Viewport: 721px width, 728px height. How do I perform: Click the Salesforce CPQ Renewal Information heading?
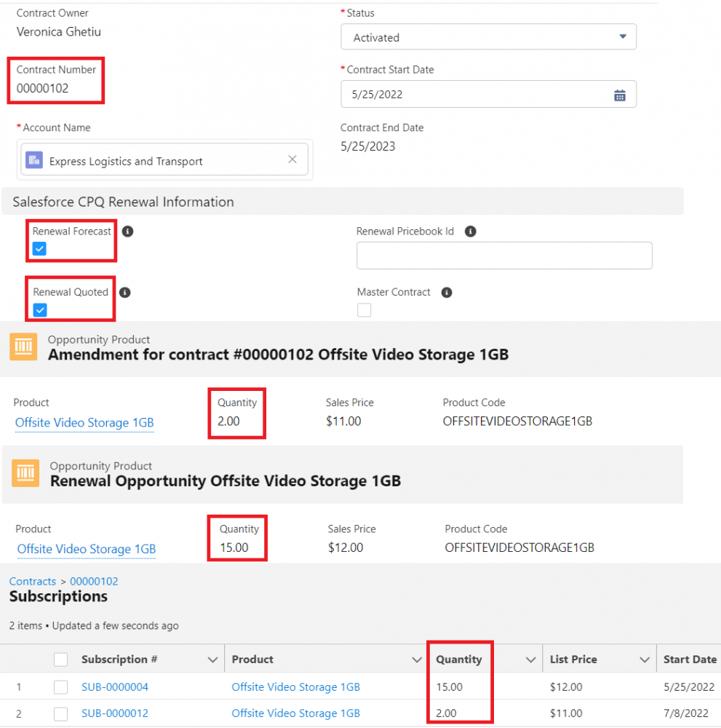[x=123, y=202]
